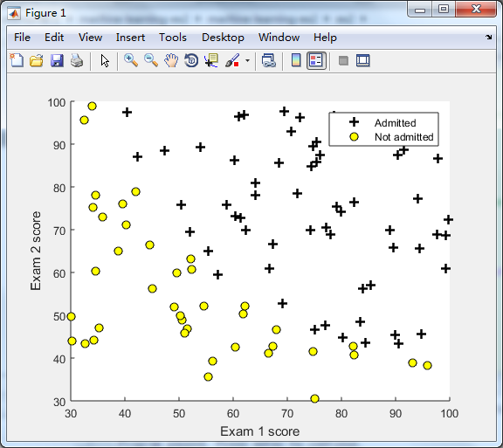Click the x-axis tick label 100
Viewport: 503px width, 448px height.
click(x=449, y=413)
